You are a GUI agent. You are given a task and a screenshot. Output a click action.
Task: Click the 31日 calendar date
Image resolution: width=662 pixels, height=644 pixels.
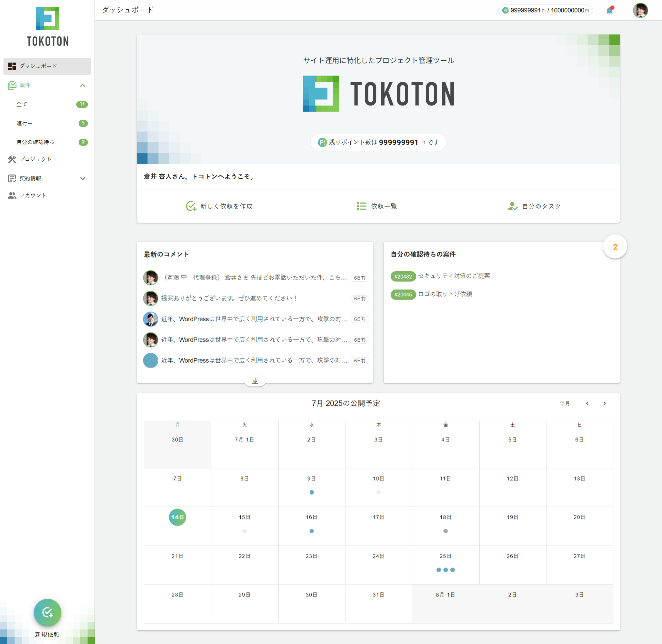[379, 595]
